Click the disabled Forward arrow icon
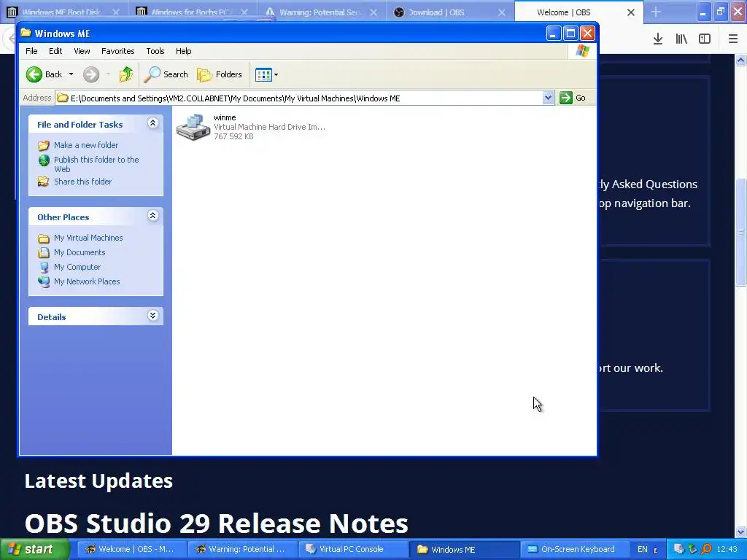Screen dimensions: 747x560 click(x=91, y=74)
